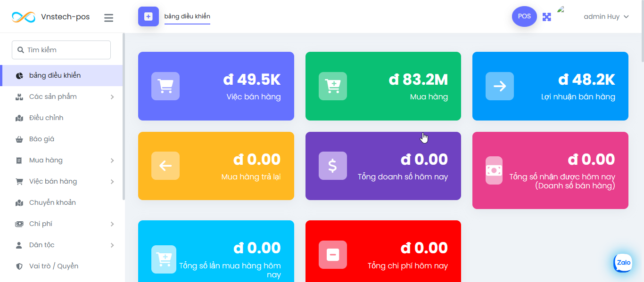Viewport: 644px width, 282px height.
Task: Click the left arrow icon on Mua hàng trả lại card
Action: click(x=165, y=166)
